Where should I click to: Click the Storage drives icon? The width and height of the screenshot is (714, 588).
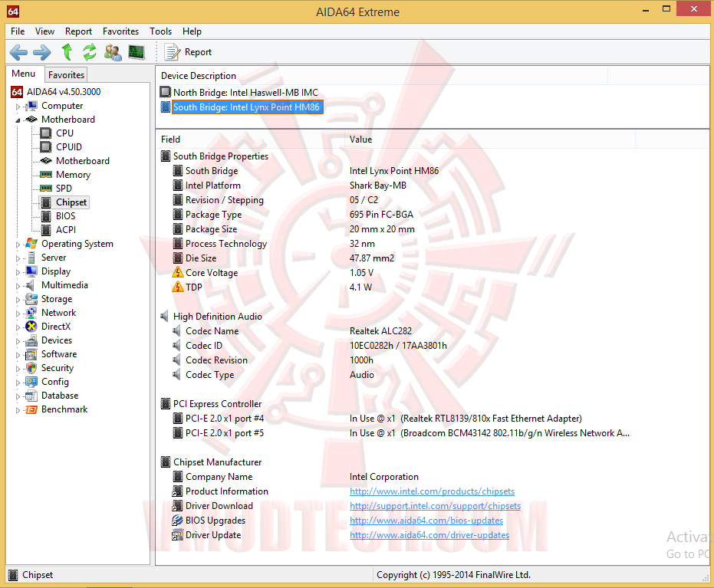coord(31,299)
